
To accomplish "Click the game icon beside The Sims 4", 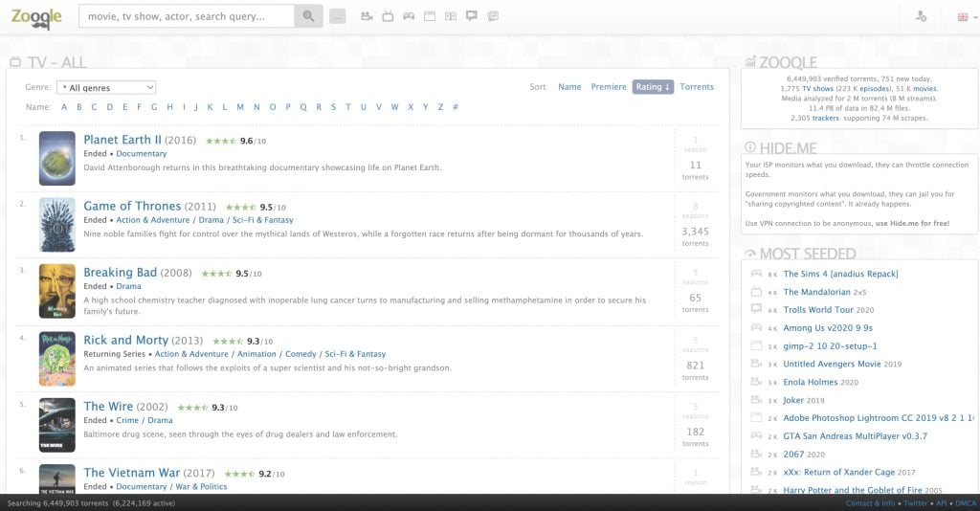I will pos(756,274).
